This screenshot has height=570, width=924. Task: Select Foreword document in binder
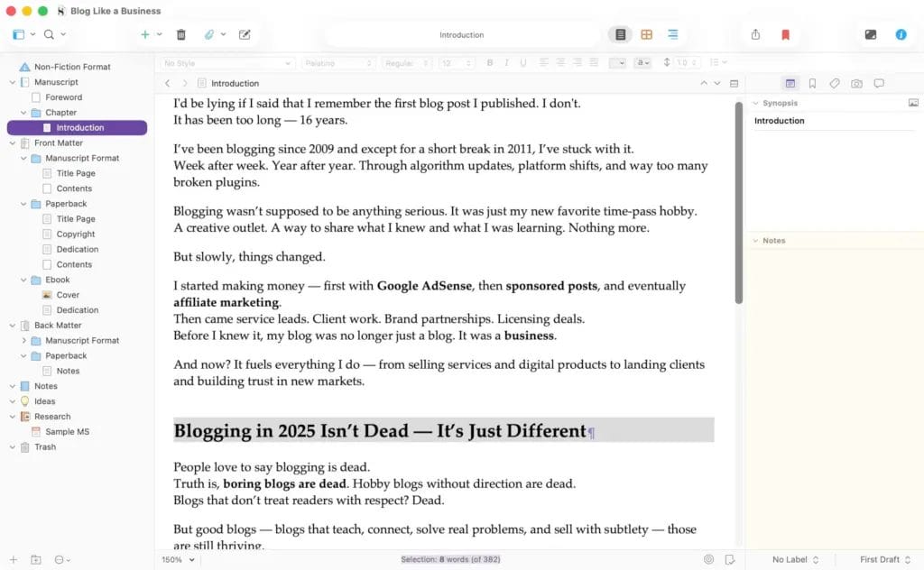(x=63, y=97)
